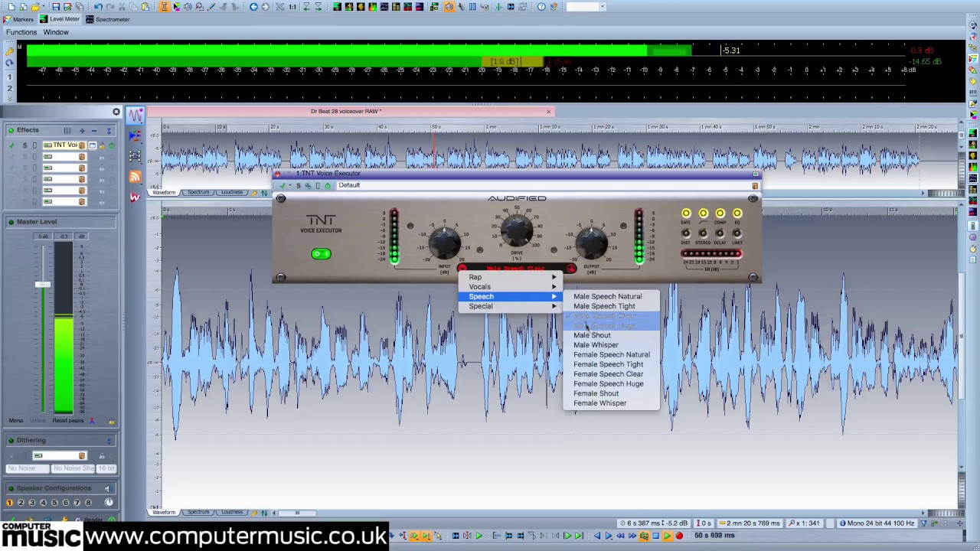
Task: Toggle loop playback in transport bar
Action: click(644, 536)
